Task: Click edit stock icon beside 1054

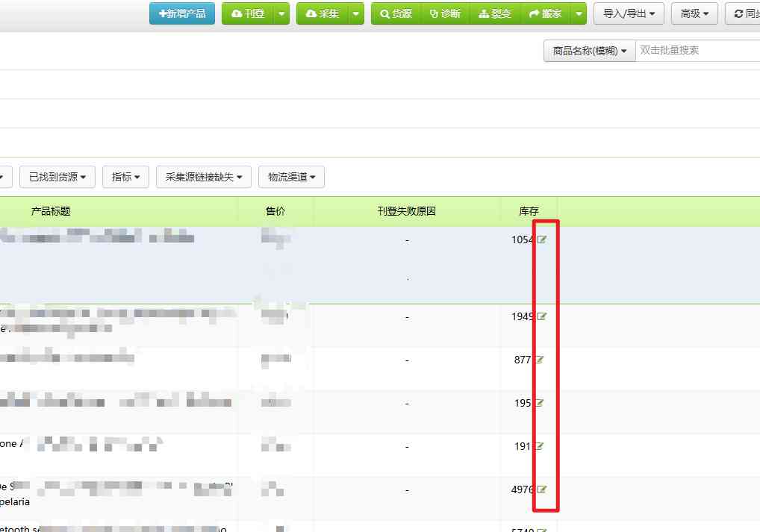Action: pyautogui.click(x=542, y=240)
